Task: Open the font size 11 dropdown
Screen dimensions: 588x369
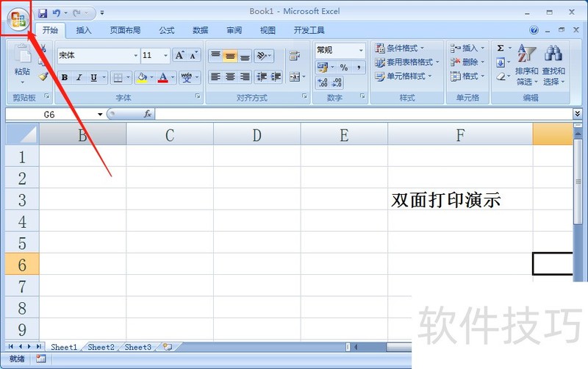Action: click(165, 56)
